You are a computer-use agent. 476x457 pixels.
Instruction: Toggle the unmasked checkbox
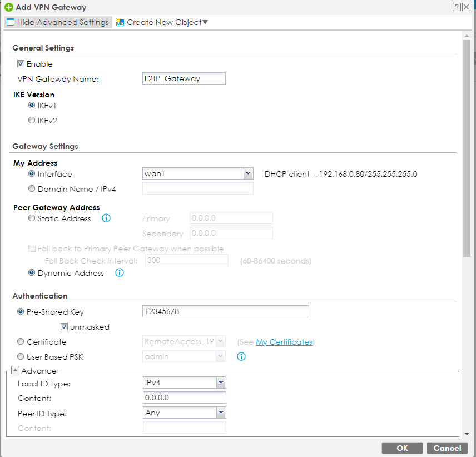tap(65, 327)
